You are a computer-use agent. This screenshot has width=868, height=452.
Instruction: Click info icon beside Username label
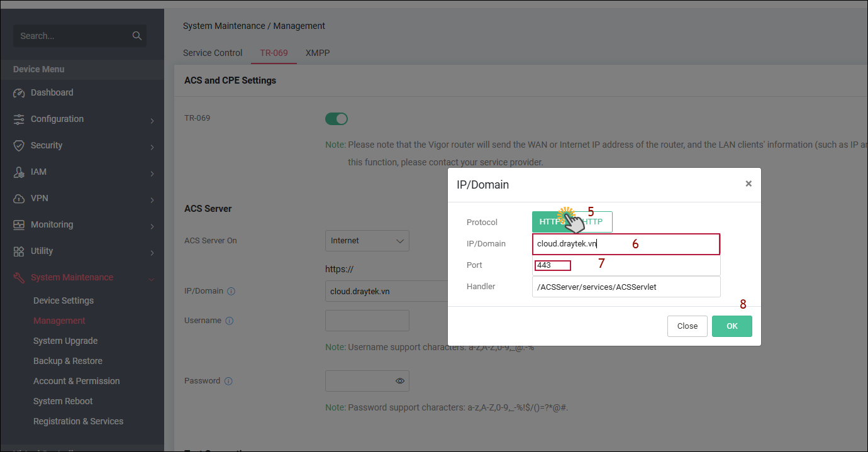tap(229, 321)
